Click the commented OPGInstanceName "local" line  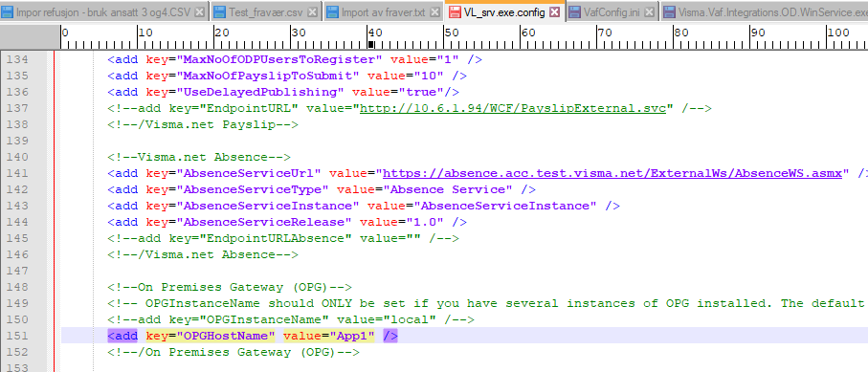291,319
